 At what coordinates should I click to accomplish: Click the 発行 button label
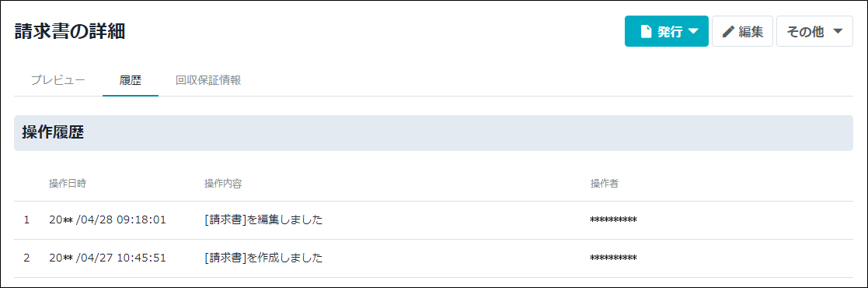click(669, 32)
